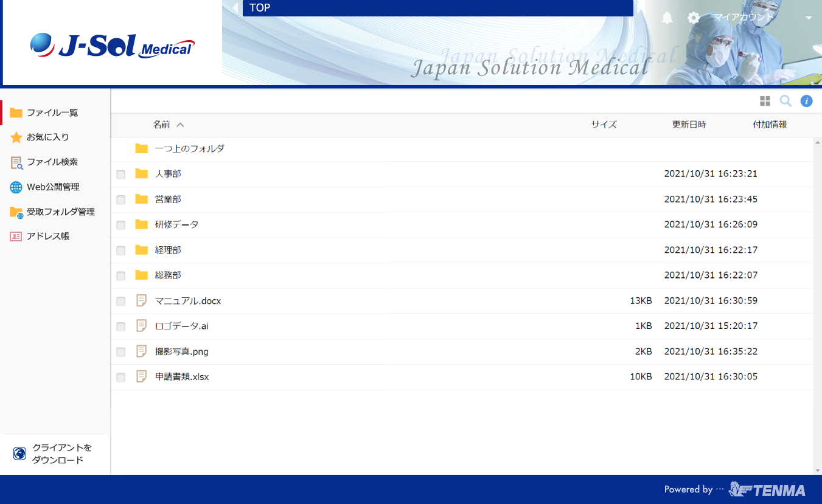Toggle sort order arrow next to 名前
822x504 pixels.
pyautogui.click(x=180, y=125)
